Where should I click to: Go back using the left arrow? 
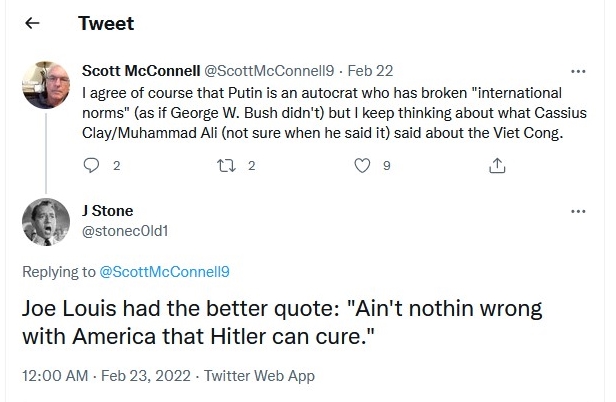tap(32, 23)
